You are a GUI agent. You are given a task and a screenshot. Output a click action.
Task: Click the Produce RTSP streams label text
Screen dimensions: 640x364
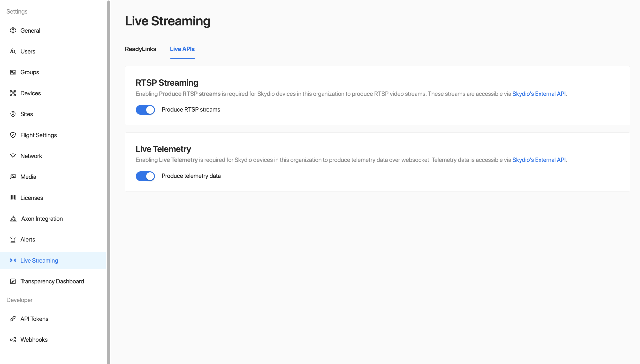click(191, 109)
